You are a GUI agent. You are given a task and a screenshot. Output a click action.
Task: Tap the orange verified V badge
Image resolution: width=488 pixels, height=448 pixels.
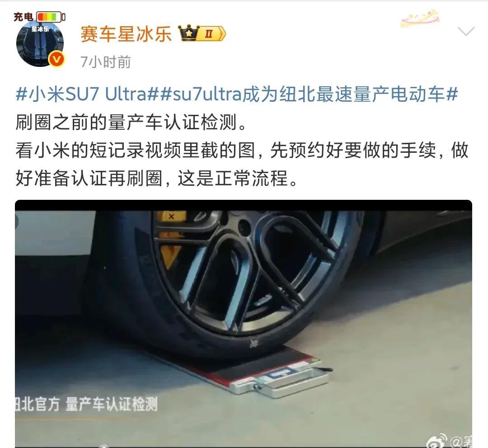coord(56,59)
